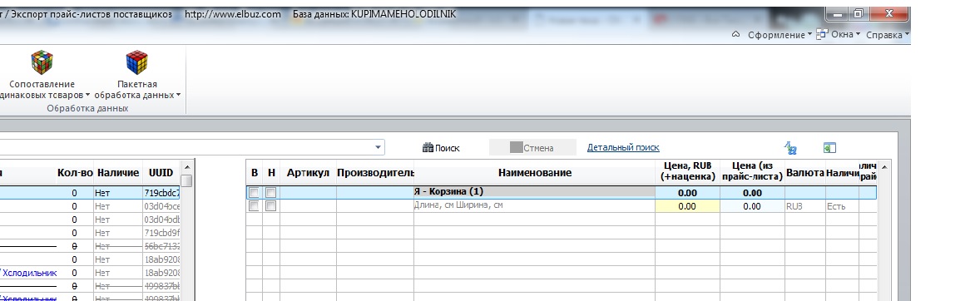Expand the search field dropdown arrow

[x=378, y=148]
